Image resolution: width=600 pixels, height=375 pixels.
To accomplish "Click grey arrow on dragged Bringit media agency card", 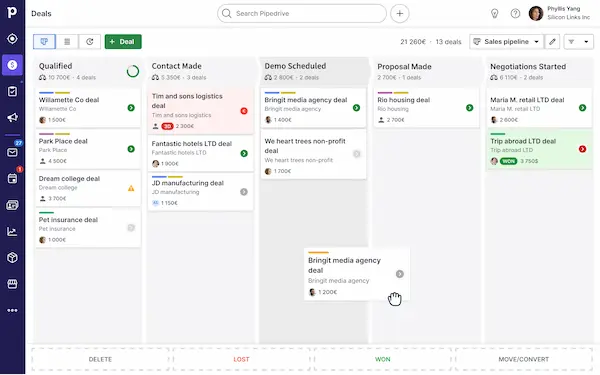I will click(x=400, y=274).
